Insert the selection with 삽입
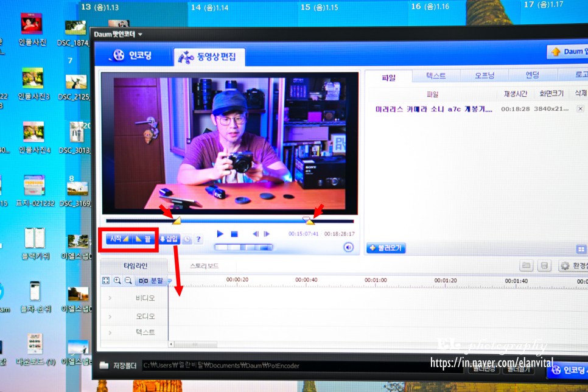The width and height of the screenshot is (588, 392). (x=169, y=239)
